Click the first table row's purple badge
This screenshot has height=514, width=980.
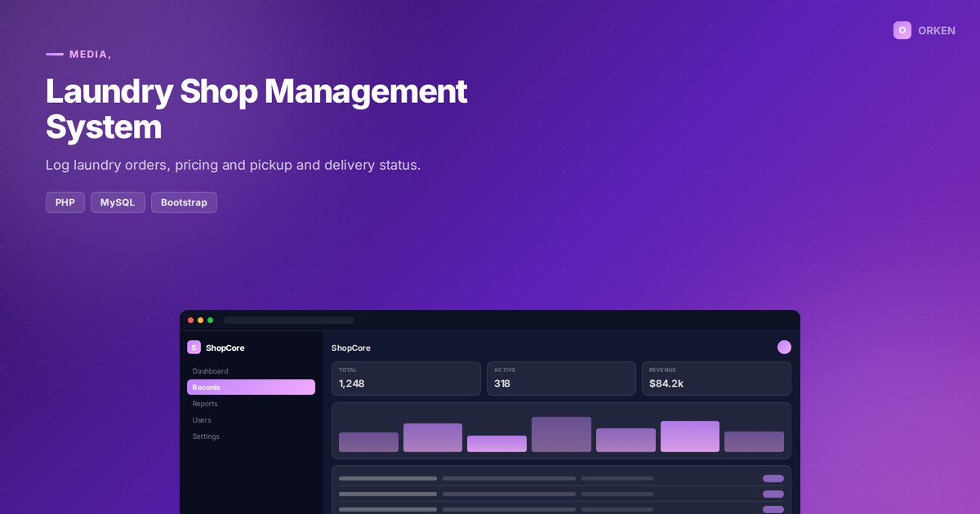pyautogui.click(x=773, y=479)
